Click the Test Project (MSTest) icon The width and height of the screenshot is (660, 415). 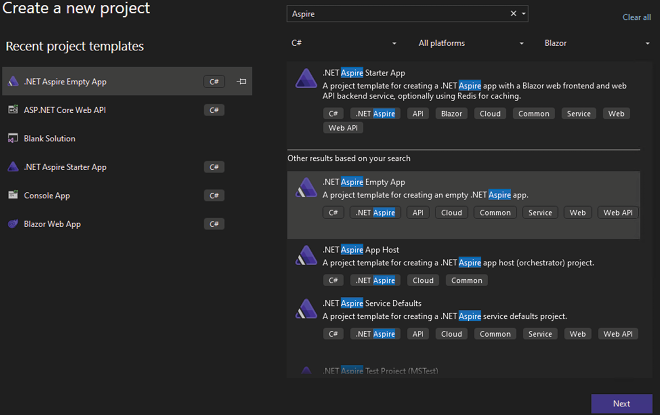coord(306,370)
